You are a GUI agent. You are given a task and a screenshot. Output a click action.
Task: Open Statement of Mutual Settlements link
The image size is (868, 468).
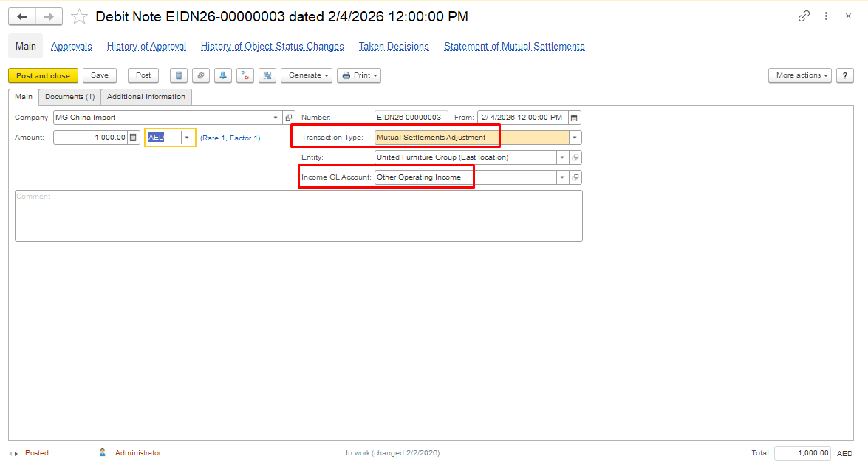[x=514, y=47]
